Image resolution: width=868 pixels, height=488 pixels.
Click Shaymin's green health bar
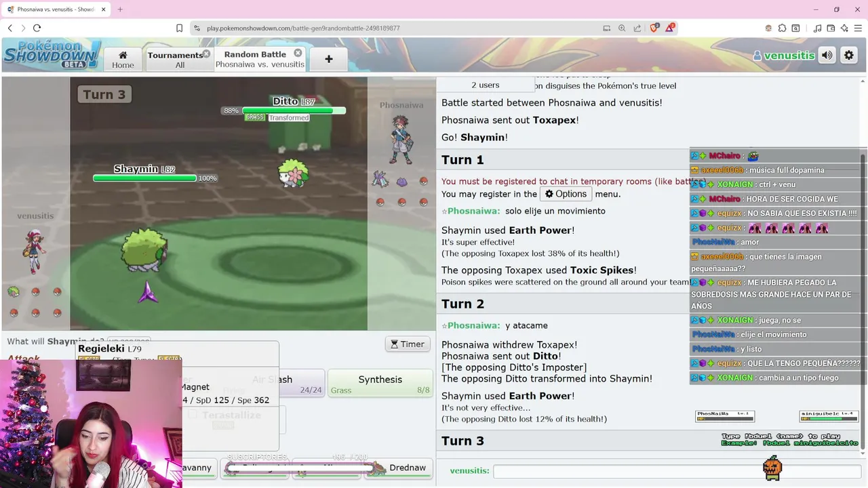(144, 178)
